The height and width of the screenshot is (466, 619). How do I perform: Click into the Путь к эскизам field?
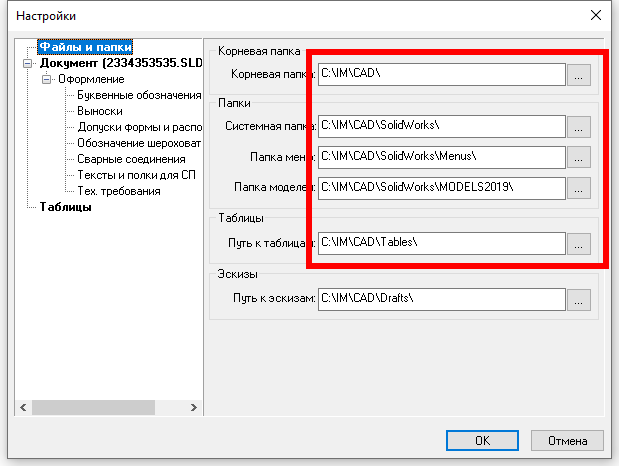(441, 298)
